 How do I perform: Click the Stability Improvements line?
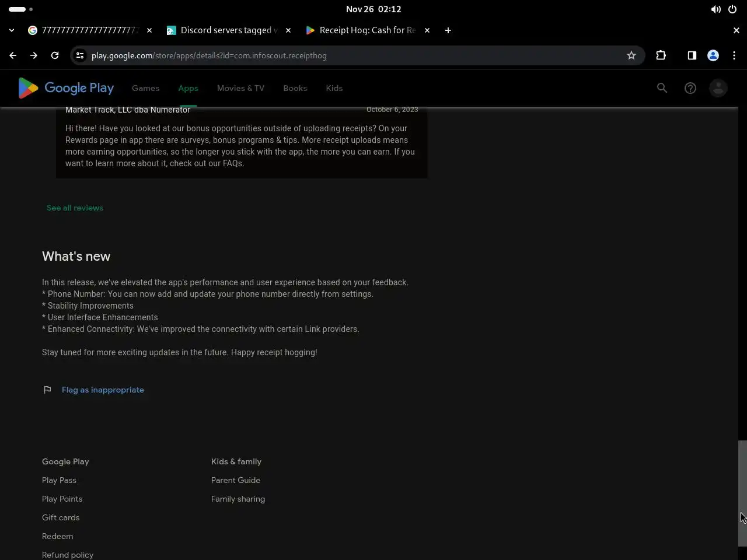pyautogui.click(x=88, y=306)
